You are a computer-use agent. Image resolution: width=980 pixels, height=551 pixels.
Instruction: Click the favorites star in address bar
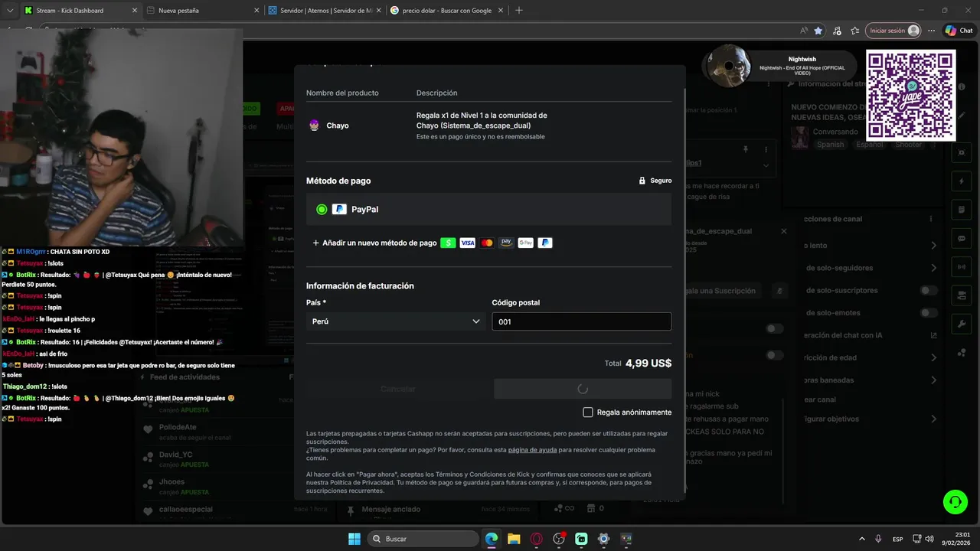(818, 31)
